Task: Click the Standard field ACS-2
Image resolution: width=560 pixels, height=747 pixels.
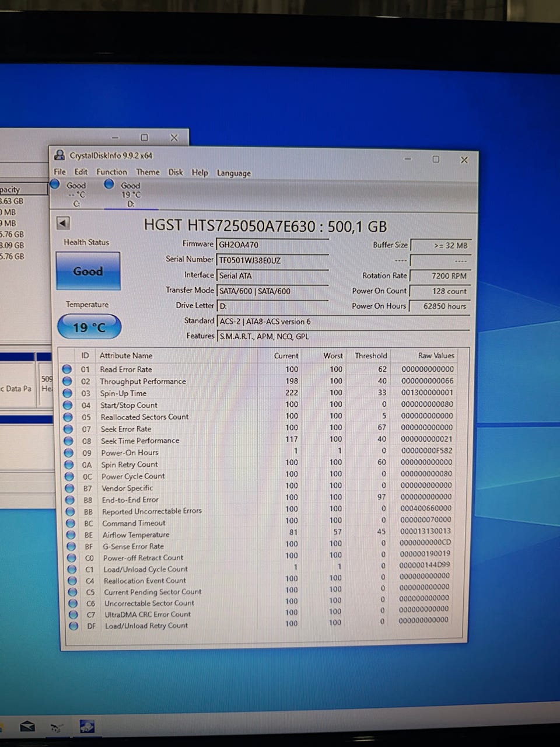Action: click(343, 321)
